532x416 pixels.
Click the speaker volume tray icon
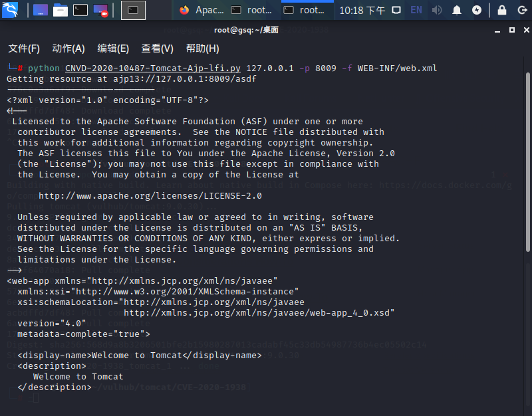click(437, 10)
